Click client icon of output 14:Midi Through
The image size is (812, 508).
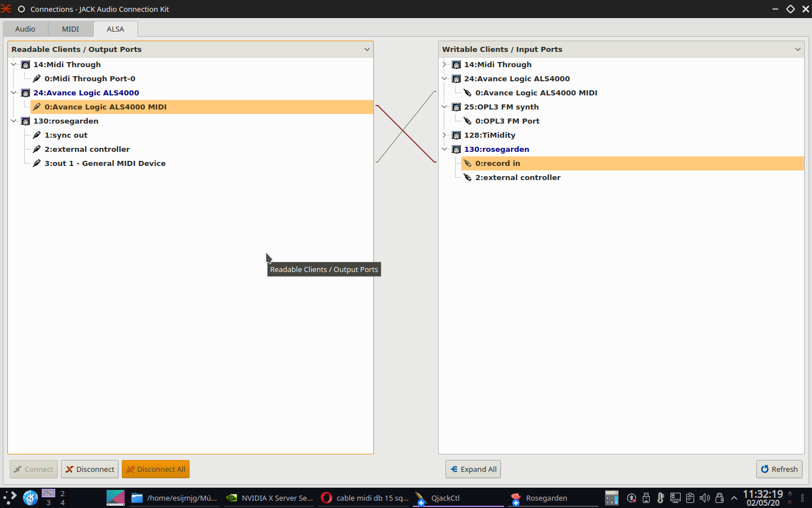coord(25,64)
